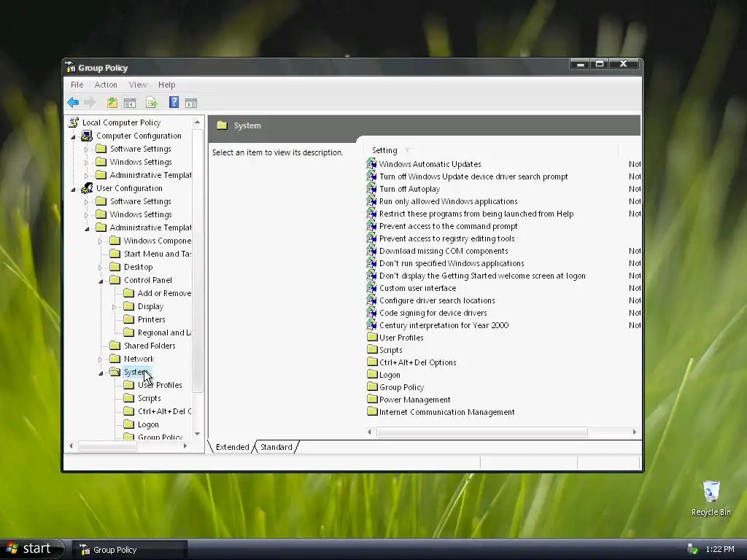The height and width of the screenshot is (560, 747).
Task: Open the Help menu
Action: (x=167, y=85)
